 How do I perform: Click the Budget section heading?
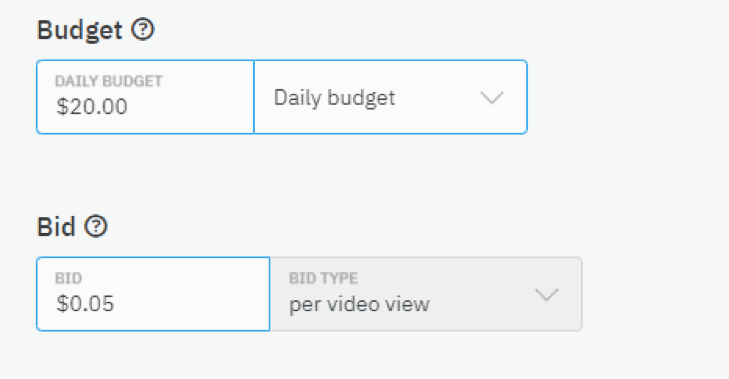(80, 30)
